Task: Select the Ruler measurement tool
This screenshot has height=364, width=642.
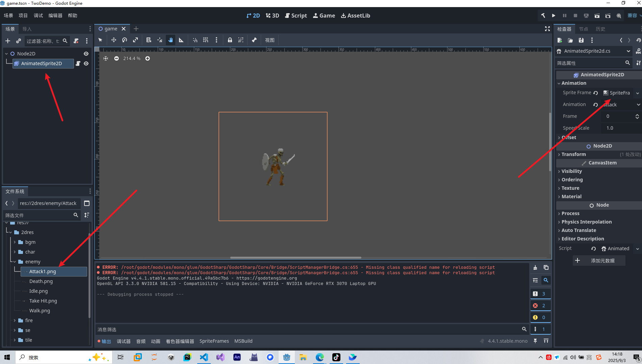Action: 181,40
